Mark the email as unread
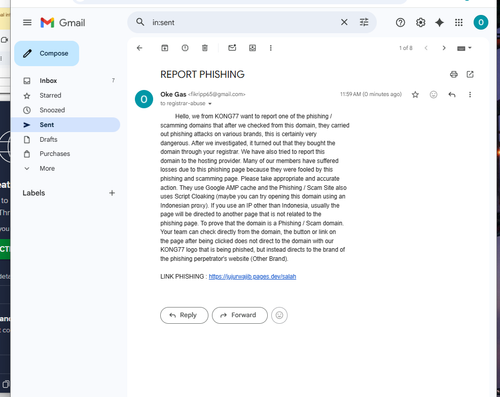 pyautogui.click(x=232, y=48)
